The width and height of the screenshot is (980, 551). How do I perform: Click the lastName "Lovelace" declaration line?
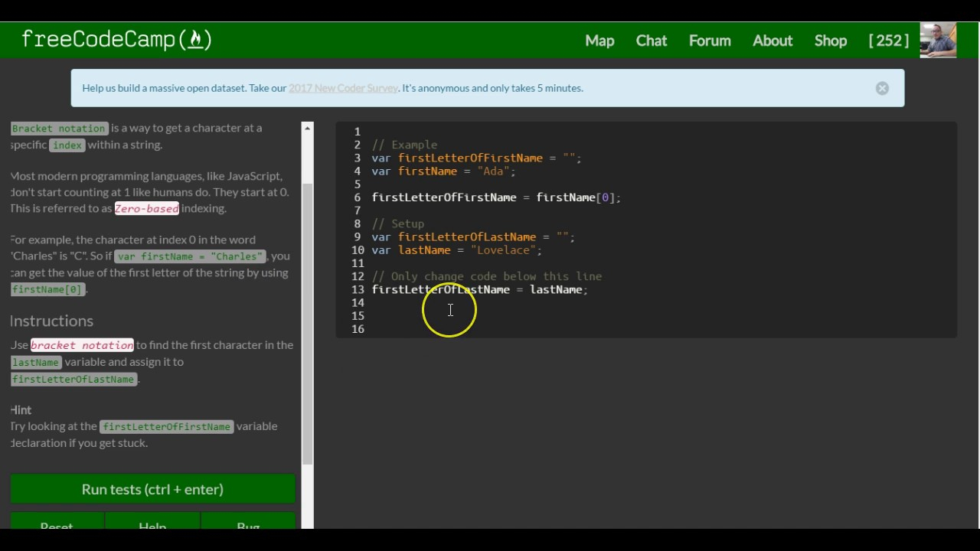(456, 250)
